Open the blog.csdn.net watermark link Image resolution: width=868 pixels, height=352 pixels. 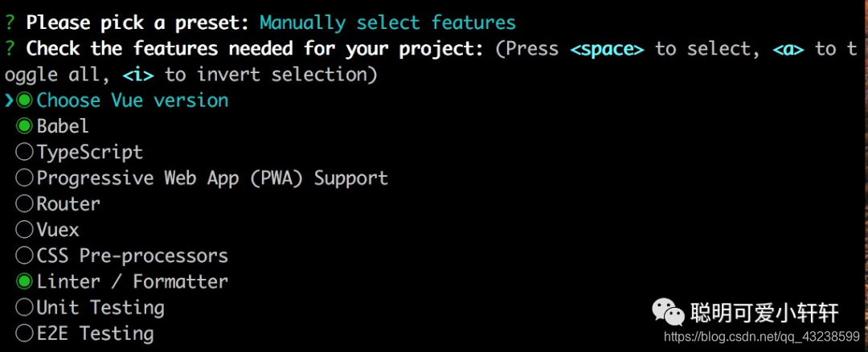pyautogui.click(x=761, y=336)
